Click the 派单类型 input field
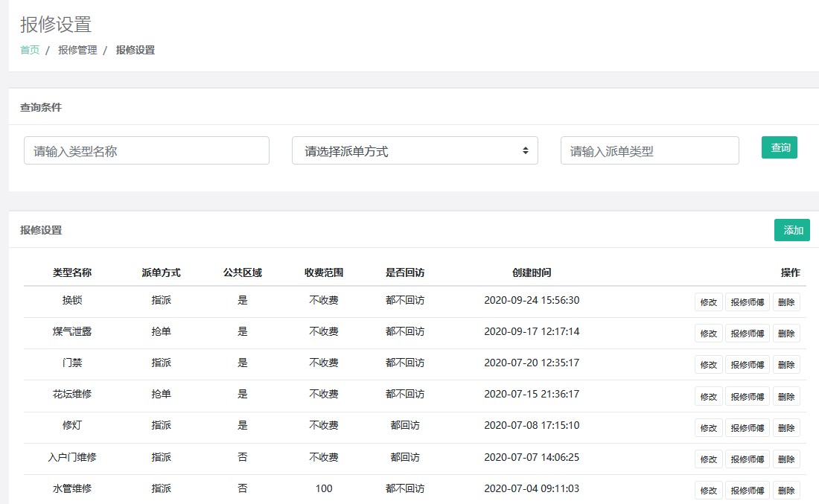Viewport: 819px width, 504px height. click(x=649, y=150)
